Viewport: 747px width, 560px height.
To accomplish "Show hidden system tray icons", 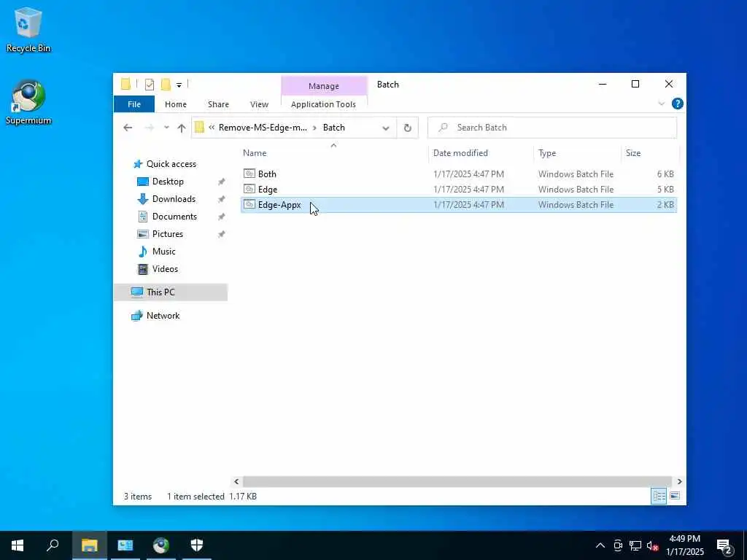I will [600, 545].
